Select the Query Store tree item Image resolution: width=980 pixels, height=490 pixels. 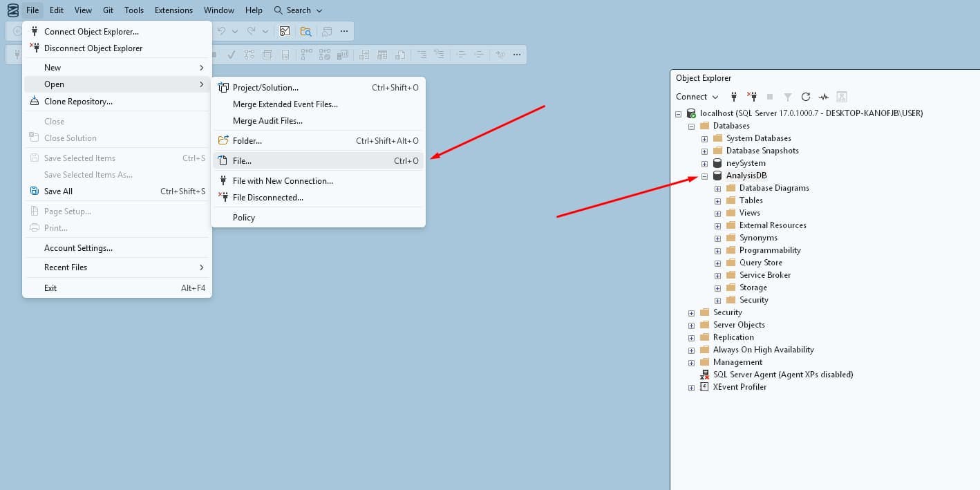click(x=761, y=263)
